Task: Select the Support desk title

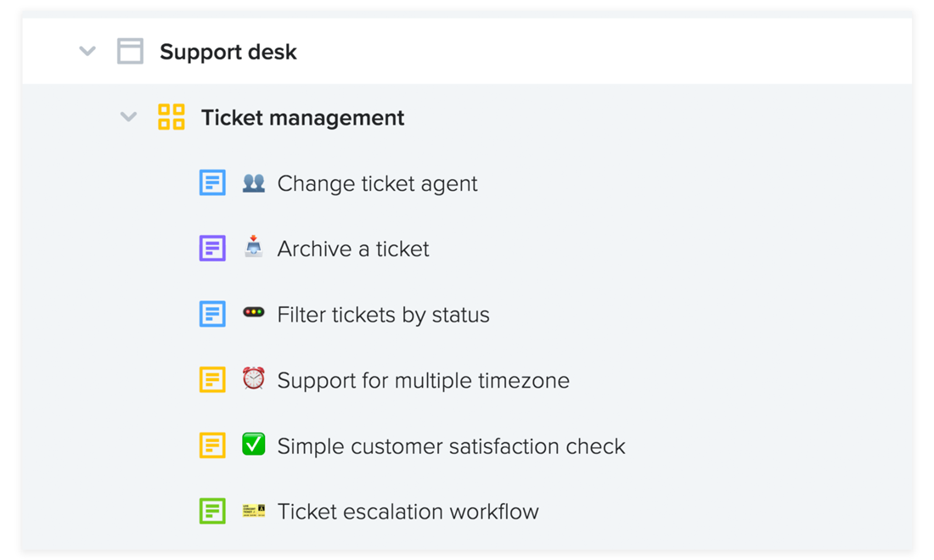Action: [x=228, y=53]
